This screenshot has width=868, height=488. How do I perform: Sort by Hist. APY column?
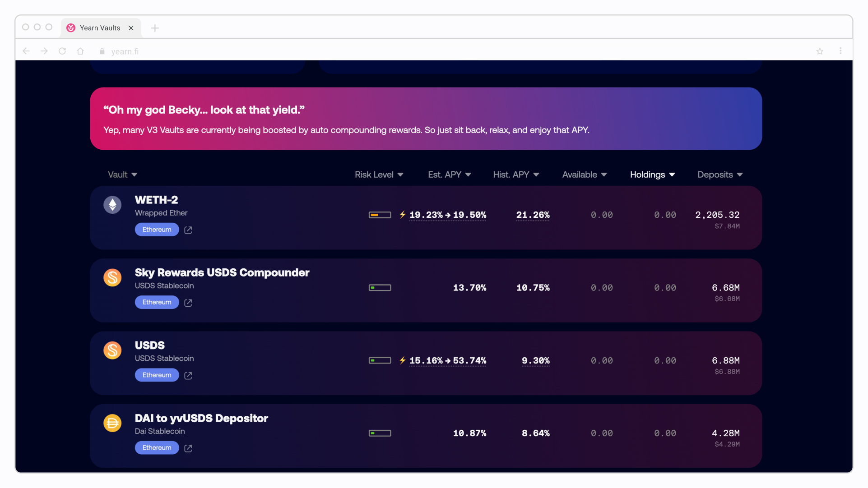coord(516,175)
